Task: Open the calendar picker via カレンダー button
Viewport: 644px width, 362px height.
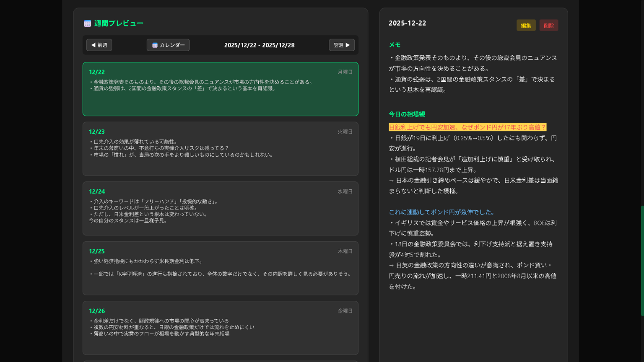Action: click(168, 45)
